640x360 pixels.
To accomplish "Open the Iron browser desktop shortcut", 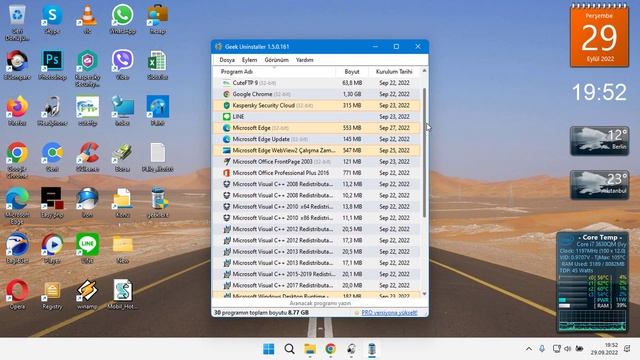I will (x=87, y=202).
